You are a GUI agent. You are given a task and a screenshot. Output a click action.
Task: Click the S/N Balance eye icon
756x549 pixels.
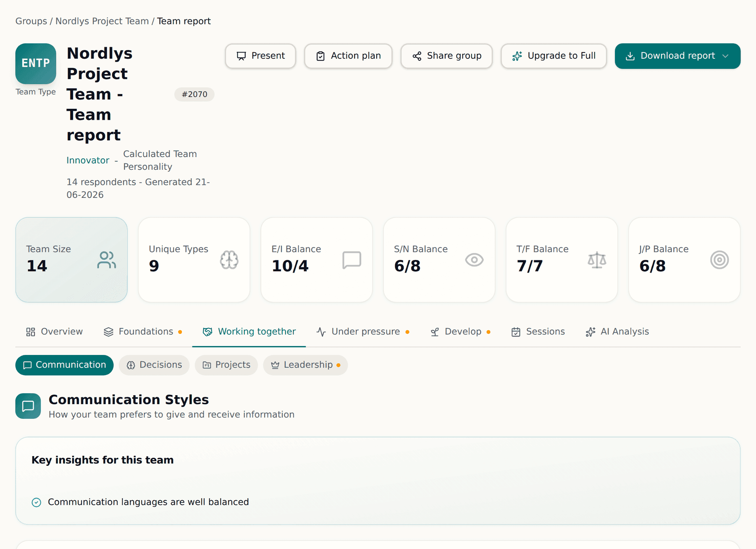pos(475,260)
